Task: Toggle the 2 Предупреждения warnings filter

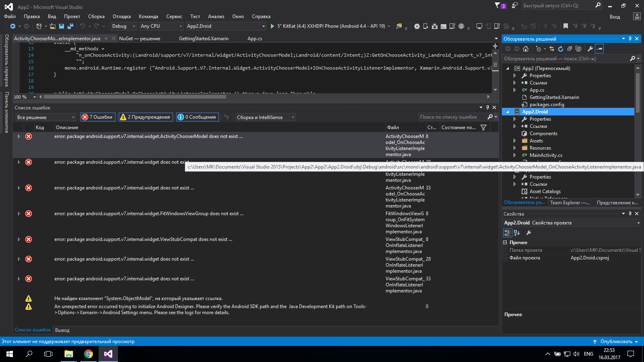Action: (x=145, y=117)
